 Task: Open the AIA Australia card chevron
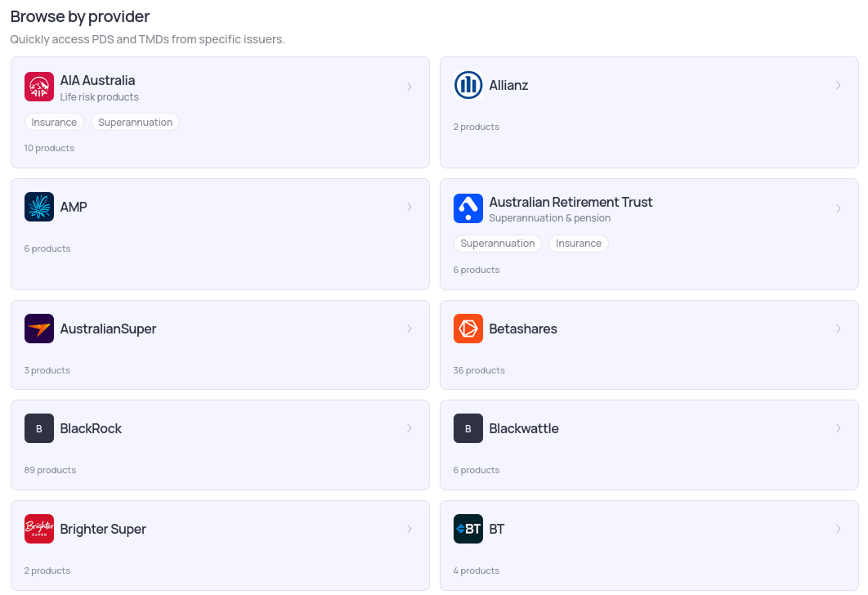tap(409, 87)
